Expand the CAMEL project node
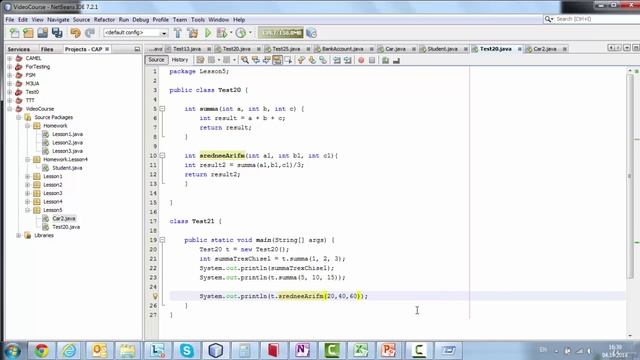640x360 pixels. tap(10, 58)
